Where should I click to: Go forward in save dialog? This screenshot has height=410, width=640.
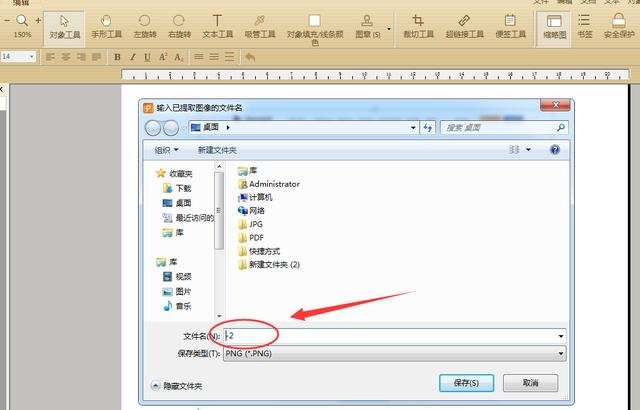pyautogui.click(x=171, y=128)
